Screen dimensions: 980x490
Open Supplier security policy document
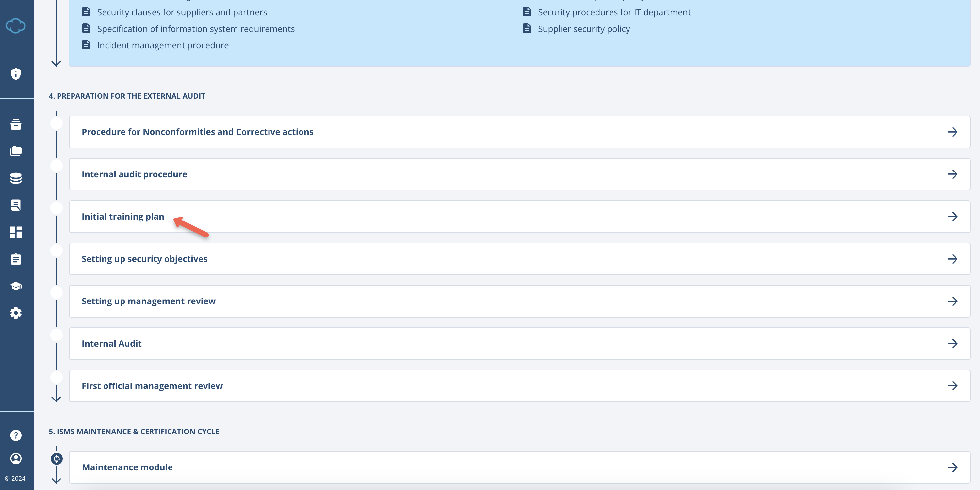pyautogui.click(x=583, y=29)
